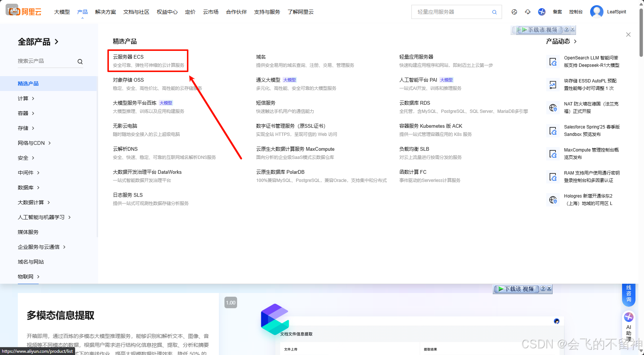
Task: Click globe icon beside NAT firewall news
Action: tap(553, 108)
